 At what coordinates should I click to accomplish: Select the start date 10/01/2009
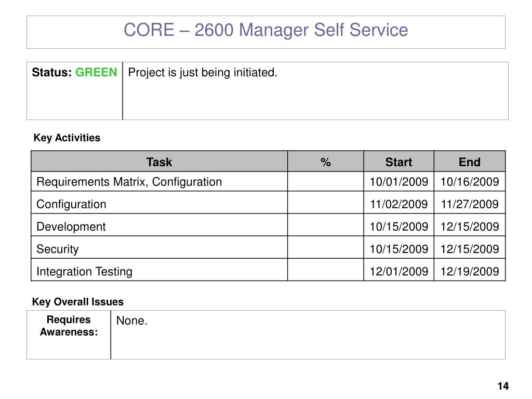tap(398, 181)
